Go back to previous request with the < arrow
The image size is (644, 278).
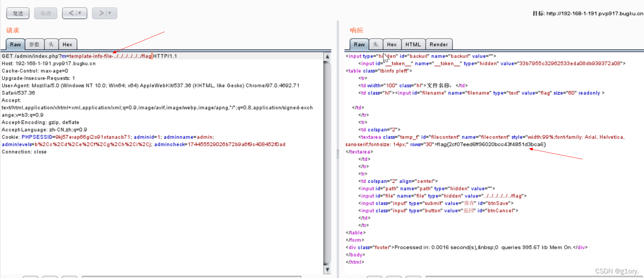pos(71,13)
